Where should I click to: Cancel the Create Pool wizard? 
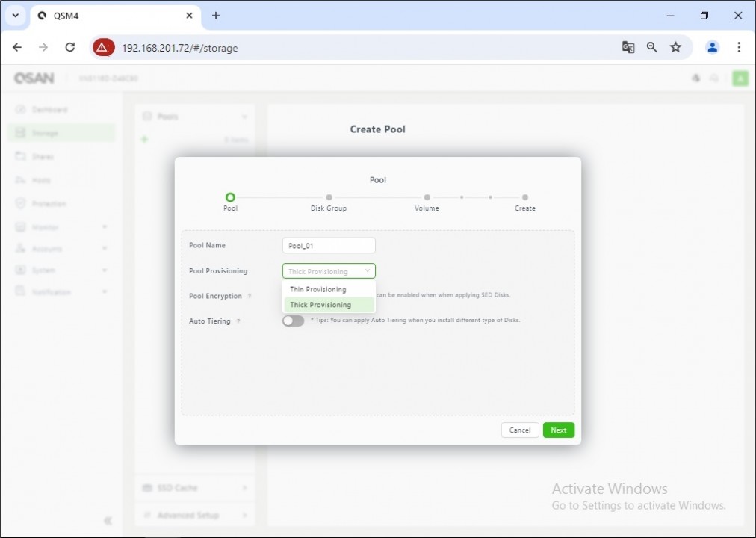point(519,430)
